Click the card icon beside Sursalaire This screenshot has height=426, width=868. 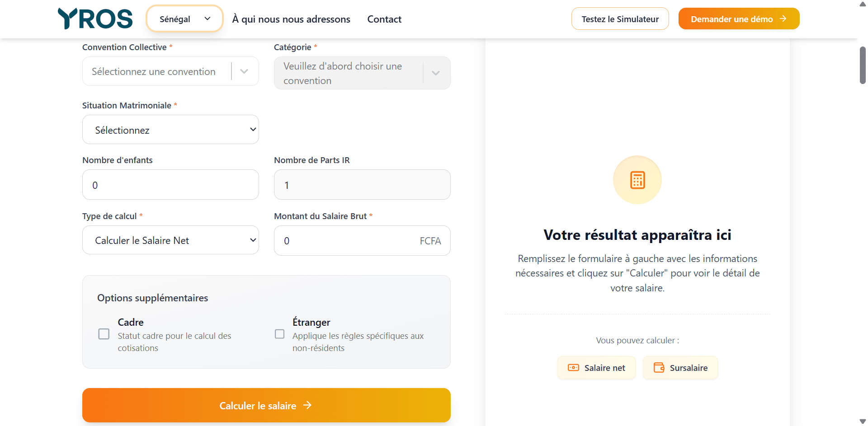click(x=659, y=368)
